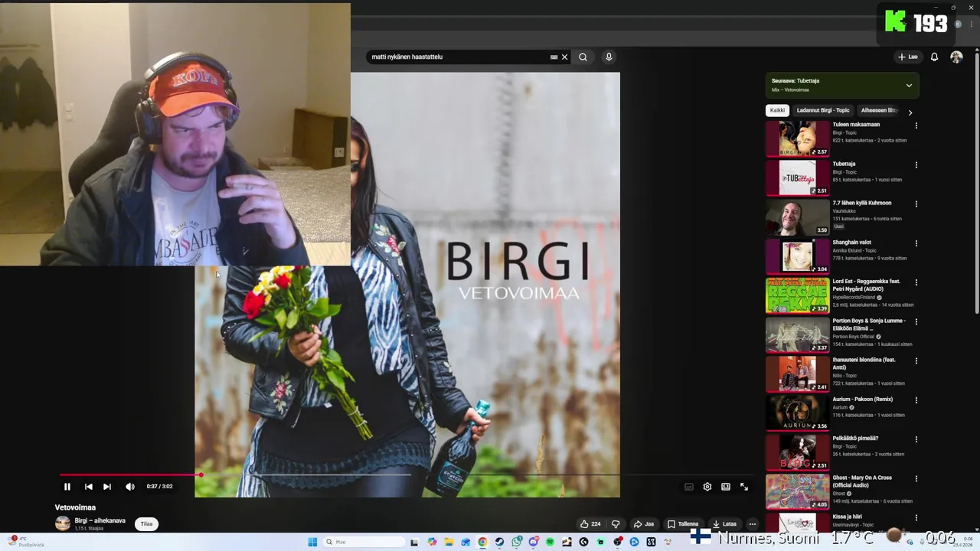
Task: Like the video with 224 likes
Action: [x=590, y=524]
